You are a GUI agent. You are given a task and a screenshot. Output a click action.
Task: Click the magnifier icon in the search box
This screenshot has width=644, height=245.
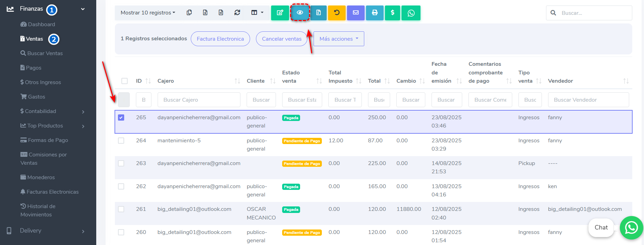tap(553, 13)
